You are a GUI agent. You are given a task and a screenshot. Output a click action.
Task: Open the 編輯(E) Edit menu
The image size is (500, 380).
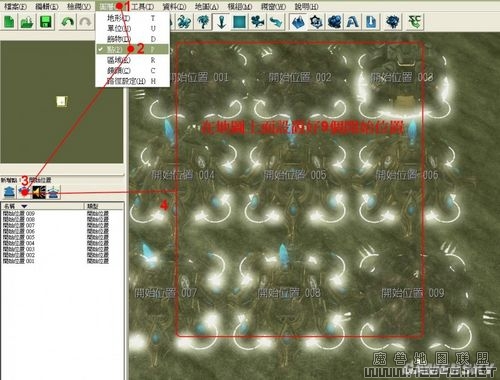[x=47, y=6]
